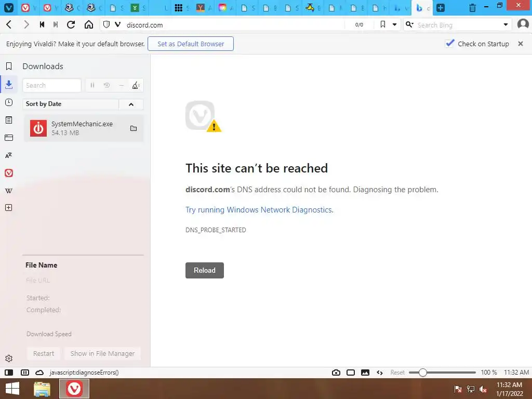Retry the selected download
This screenshot has height=399, width=532.
pos(107,85)
